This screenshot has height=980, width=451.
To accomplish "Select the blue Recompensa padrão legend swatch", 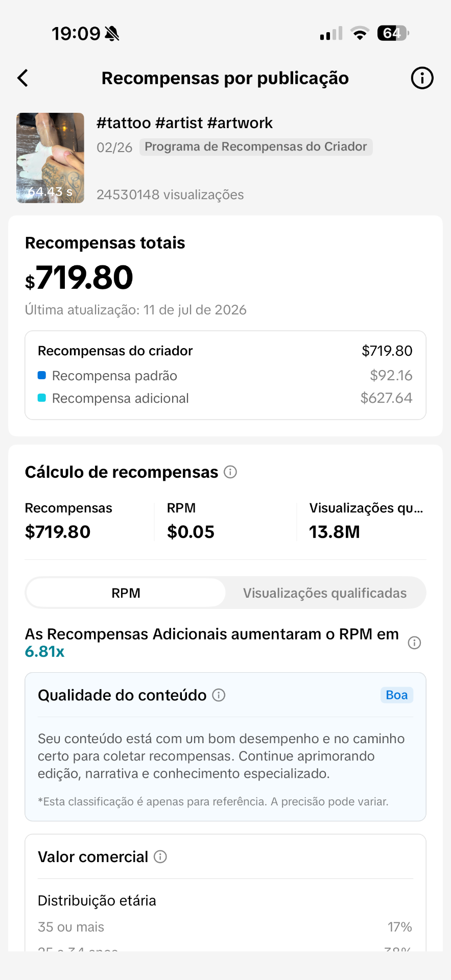I will click(42, 375).
